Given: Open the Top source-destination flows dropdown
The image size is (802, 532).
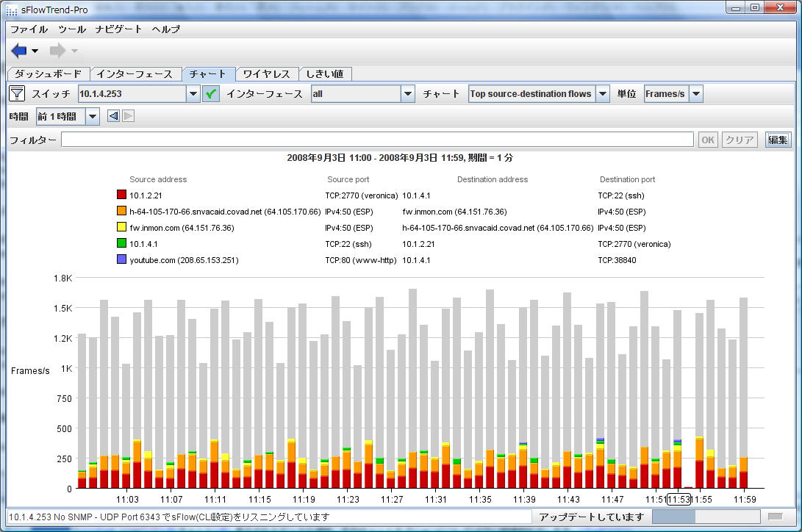Looking at the screenshot, I should pyautogui.click(x=602, y=94).
